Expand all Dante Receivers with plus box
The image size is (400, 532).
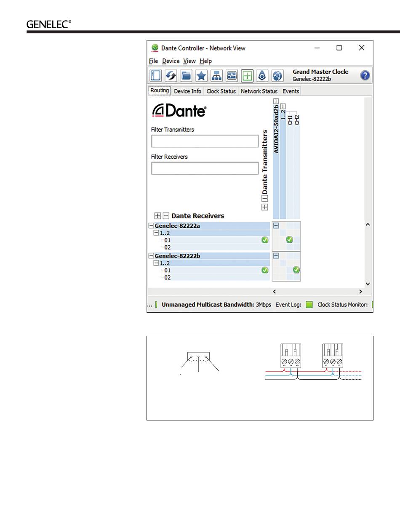click(158, 215)
